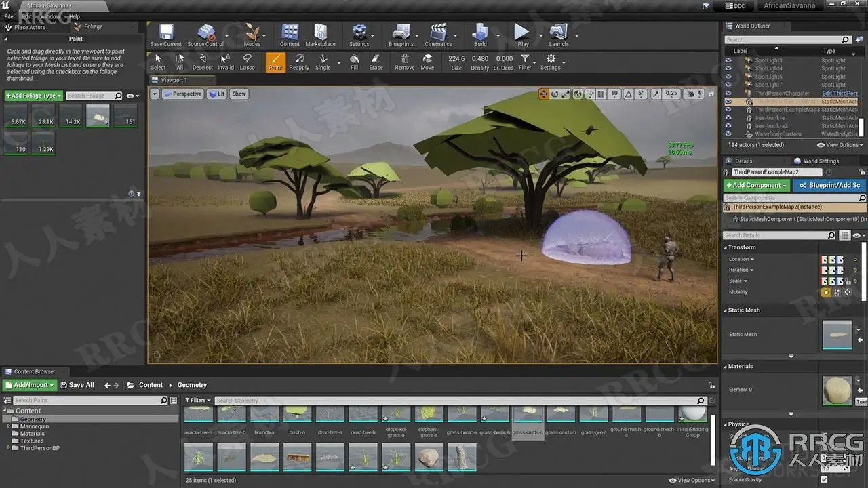This screenshot has width=868, height=488.
Task: Switch to the World Settings tab
Action: (x=821, y=161)
